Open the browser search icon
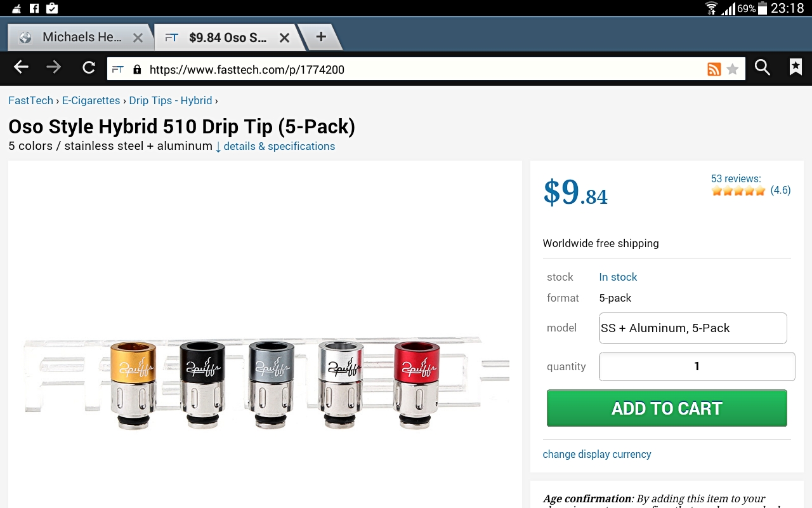This screenshot has height=508, width=812. 763,68
